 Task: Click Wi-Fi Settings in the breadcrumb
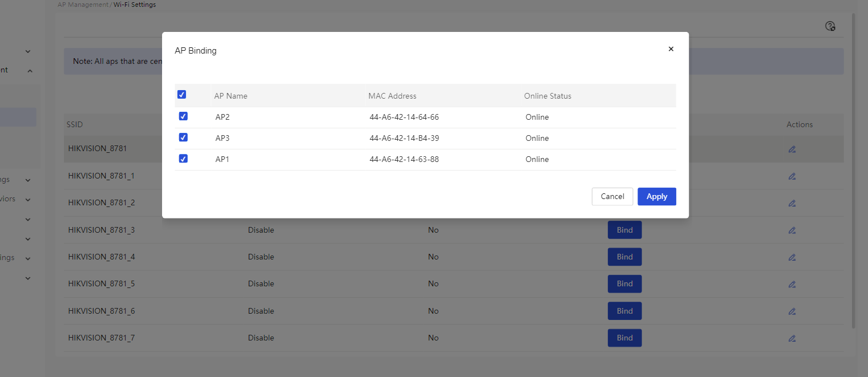coord(135,5)
